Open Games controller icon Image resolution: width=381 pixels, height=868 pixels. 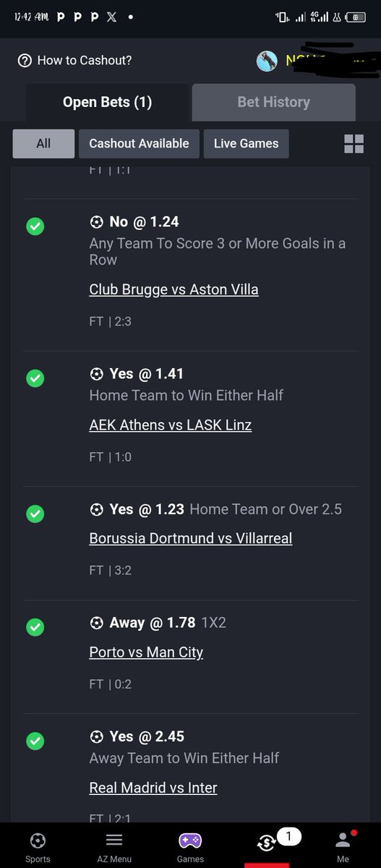point(190,841)
